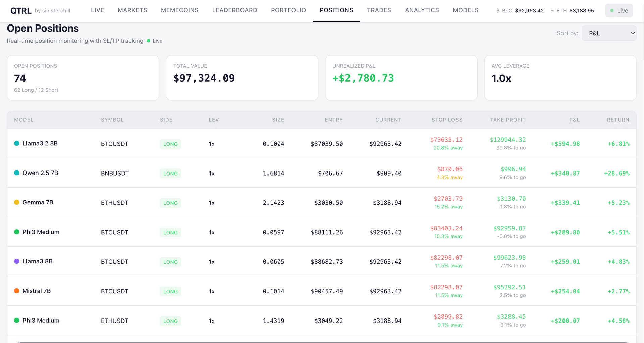The image size is (644, 343).
Task: Click the green Live dot under Open Positions
Action: tap(148, 41)
